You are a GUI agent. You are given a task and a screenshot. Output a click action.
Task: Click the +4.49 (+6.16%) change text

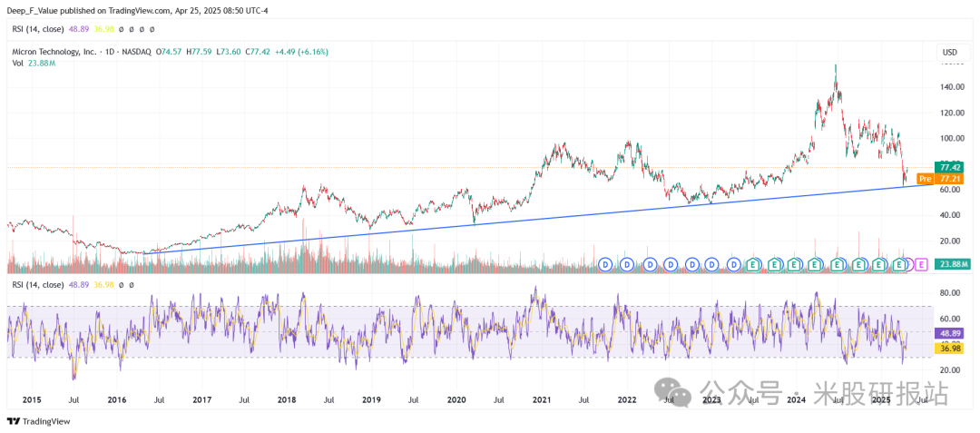click(x=302, y=52)
